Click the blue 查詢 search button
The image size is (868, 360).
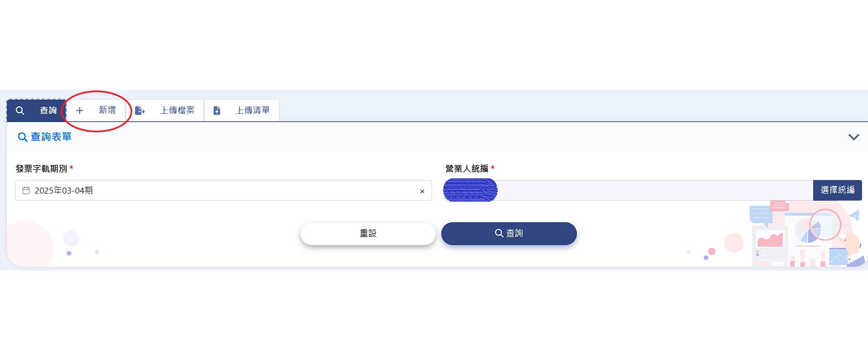click(509, 234)
